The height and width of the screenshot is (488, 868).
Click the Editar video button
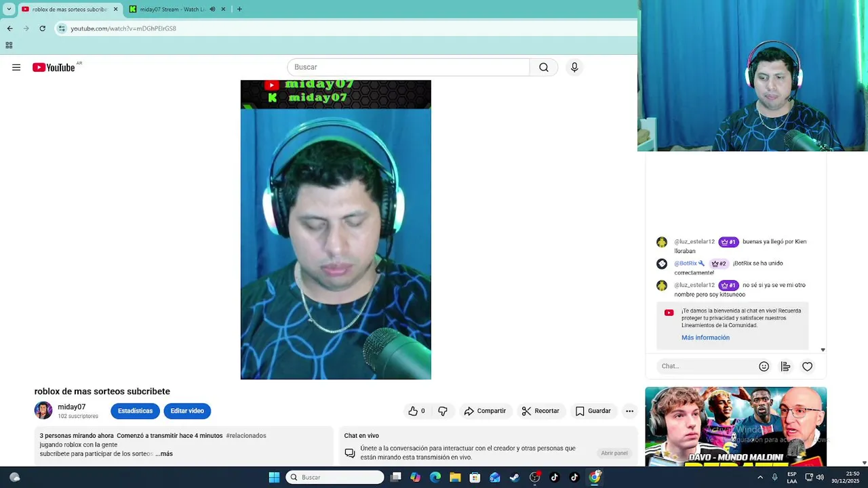pyautogui.click(x=187, y=411)
